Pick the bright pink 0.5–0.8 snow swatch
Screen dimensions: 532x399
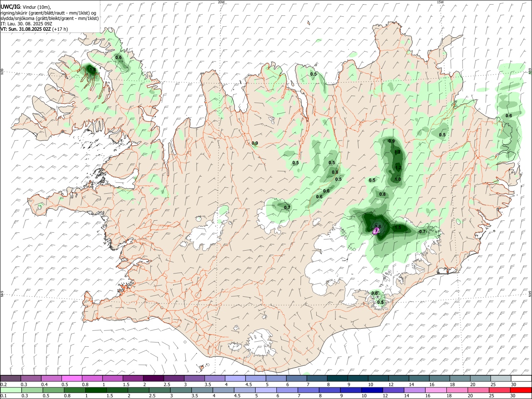(72, 378)
